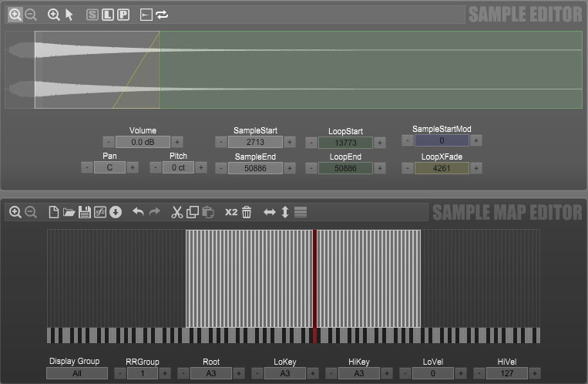Viewport: 588px width, 384px height.
Task: Toggle the S sample area button
Action: tap(92, 15)
